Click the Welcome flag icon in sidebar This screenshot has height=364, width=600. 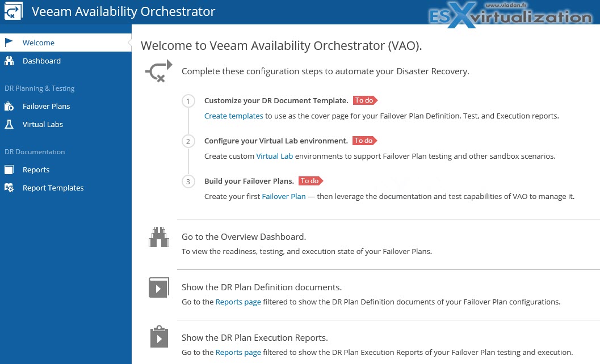pos(9,43)
